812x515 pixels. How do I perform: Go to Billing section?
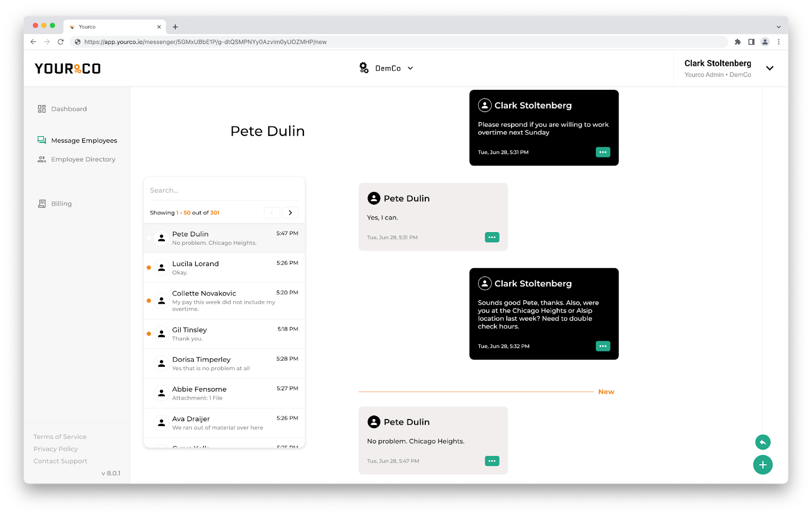[55, 204]
